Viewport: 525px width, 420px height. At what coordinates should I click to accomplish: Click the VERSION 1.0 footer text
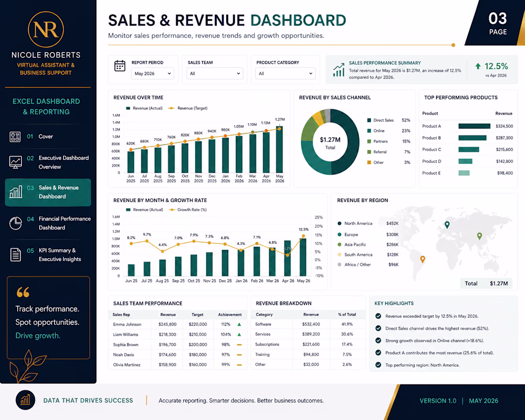point(438,401)
